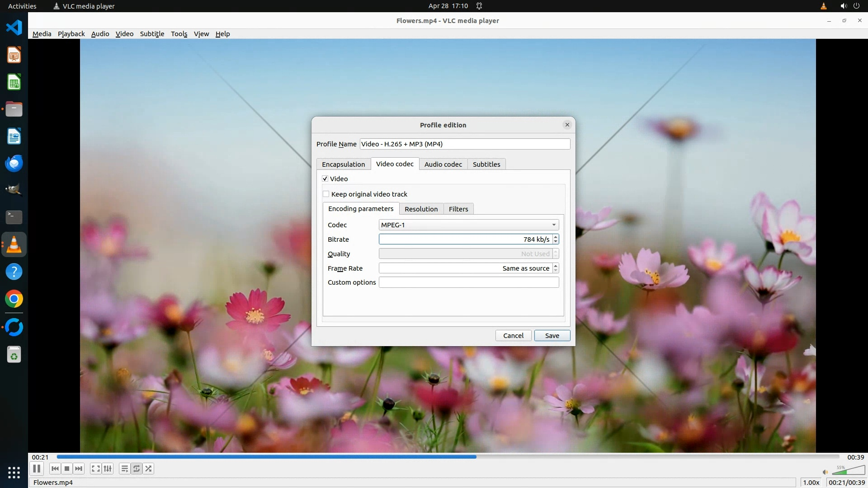Image resolution: width=868 pixels, height=488 pixels.
Task: Open extended settings equalizer icon
Action: point(108,469)
